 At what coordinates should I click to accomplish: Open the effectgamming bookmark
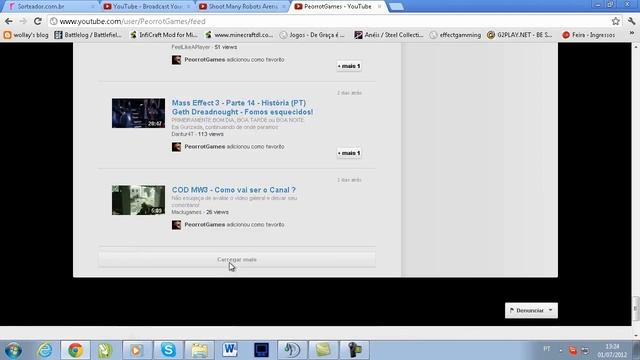[455, 35]
